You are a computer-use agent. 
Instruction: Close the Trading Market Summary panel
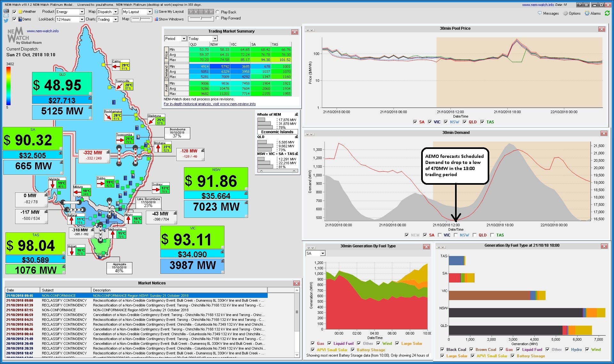click(x=295, y=32)
